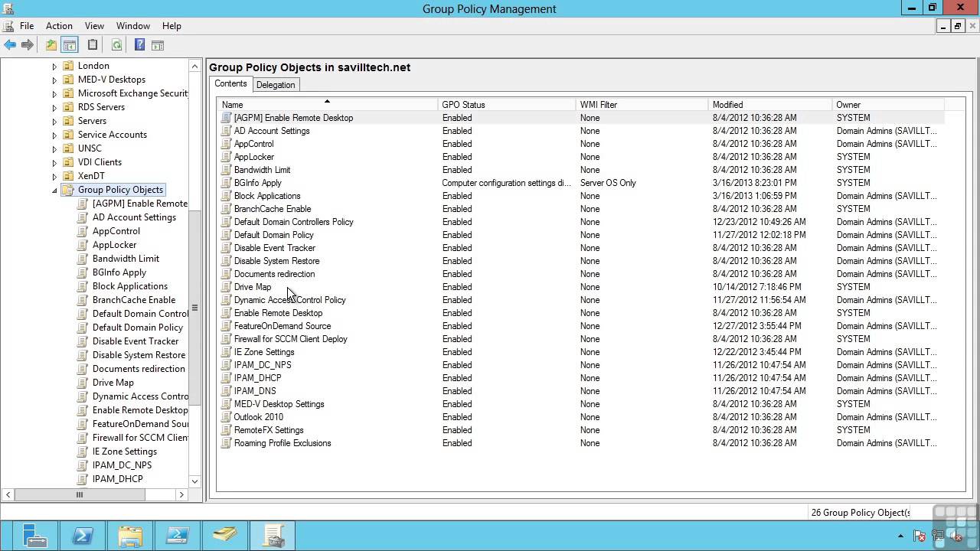
Task: Launch the first PowerShell icon on the taskbar
Action: 82,535
